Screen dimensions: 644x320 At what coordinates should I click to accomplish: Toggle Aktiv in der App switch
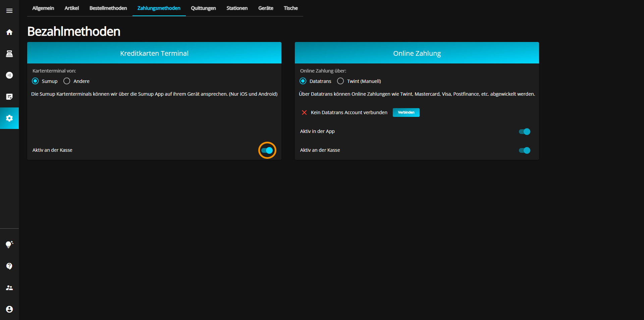525,132
